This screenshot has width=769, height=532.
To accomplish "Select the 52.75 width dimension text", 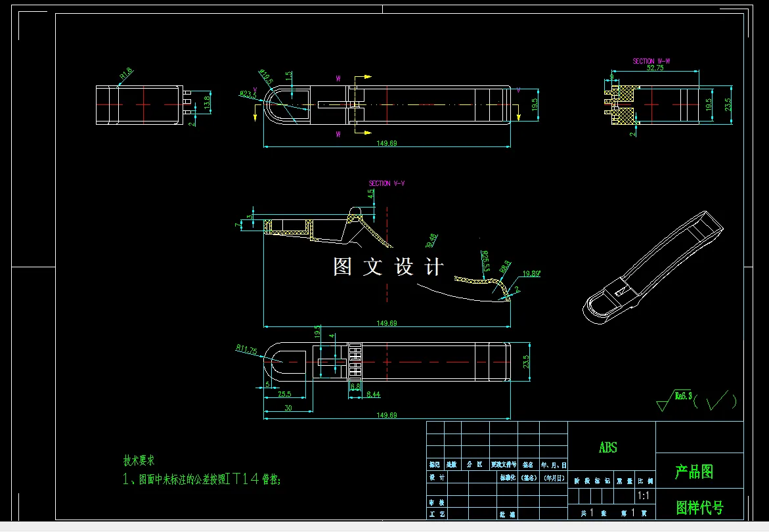I will (x=655, y=68).
